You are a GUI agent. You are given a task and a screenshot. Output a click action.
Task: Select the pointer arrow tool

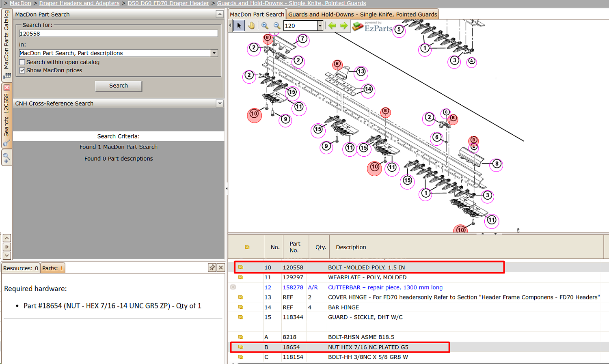(x=239, y=26)
